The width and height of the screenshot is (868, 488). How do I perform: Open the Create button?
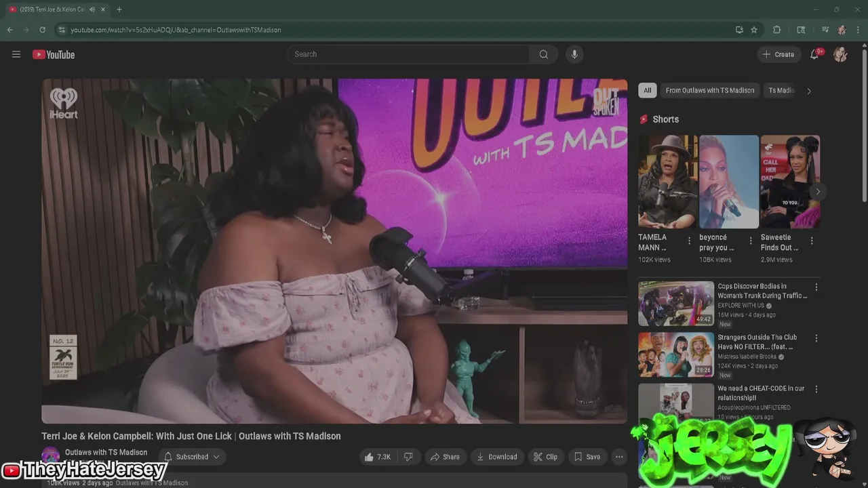point(778,54)
